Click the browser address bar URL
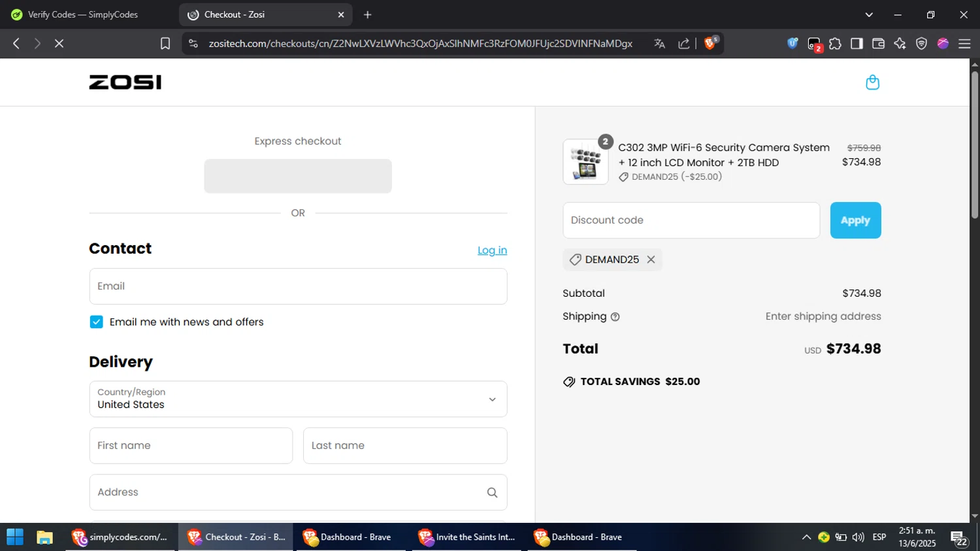The width and height of the screenshot is (980, 551). click(420, 43)
